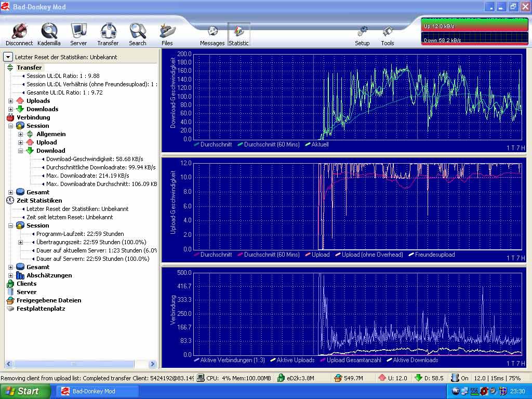Click the shared files basket status icon
The image size is (532, 399).
click(338, 378)
